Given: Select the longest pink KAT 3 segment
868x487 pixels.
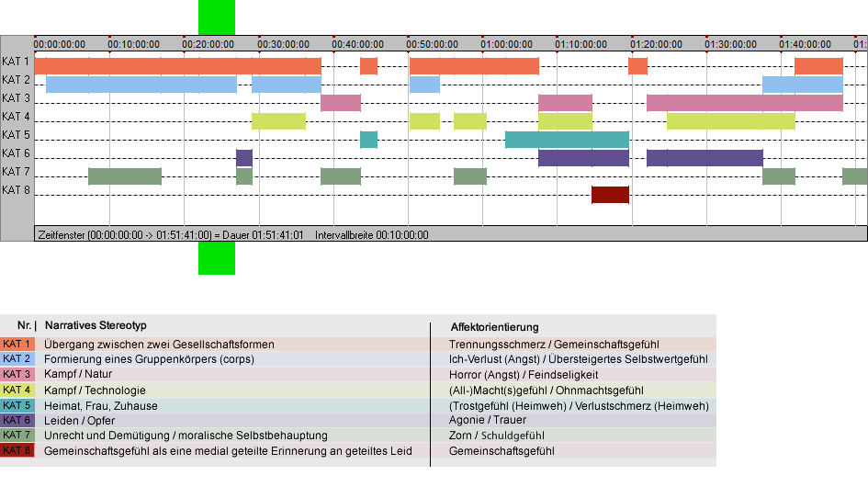Looking at the screenshot, I should click(745, 103).
